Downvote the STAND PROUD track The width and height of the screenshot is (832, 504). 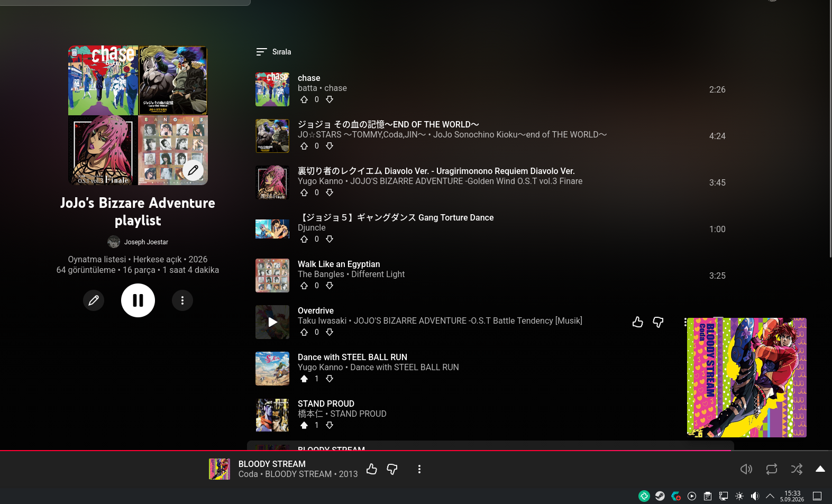click(x=330, y=425)
